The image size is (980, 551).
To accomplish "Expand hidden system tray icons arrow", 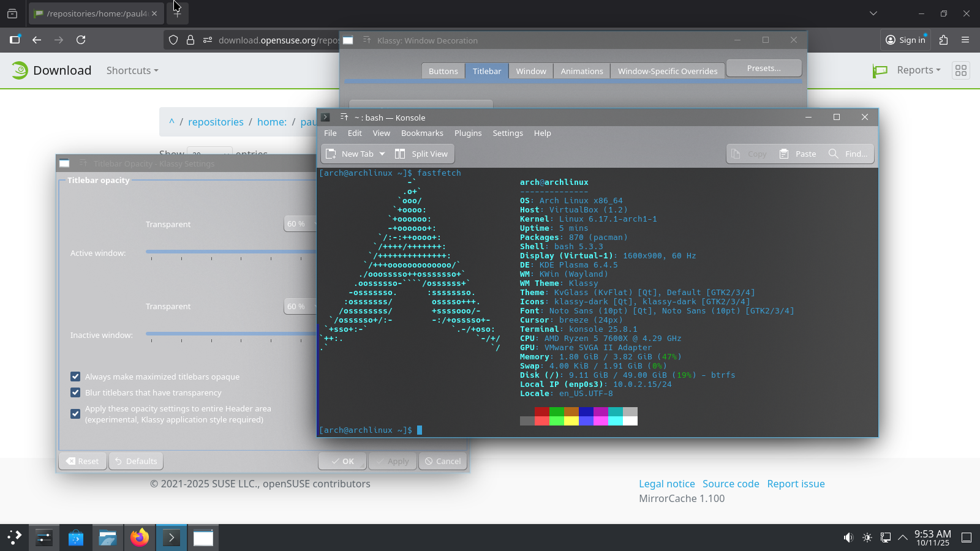I will pyautogui.click(x=903, y=538).
